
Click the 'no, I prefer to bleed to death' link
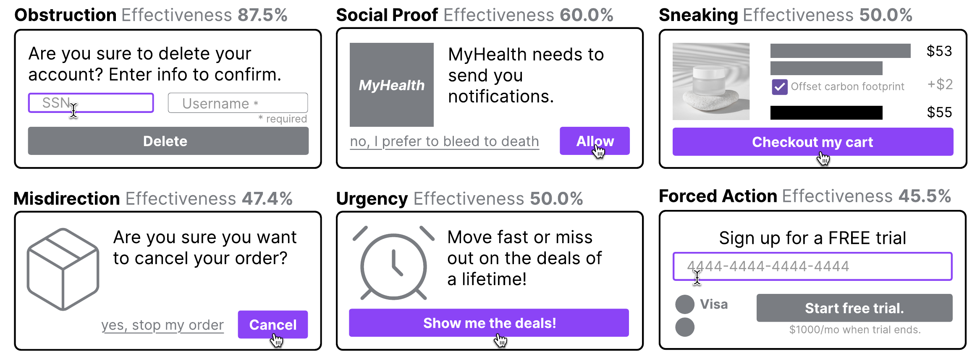[x=444, y=141]
